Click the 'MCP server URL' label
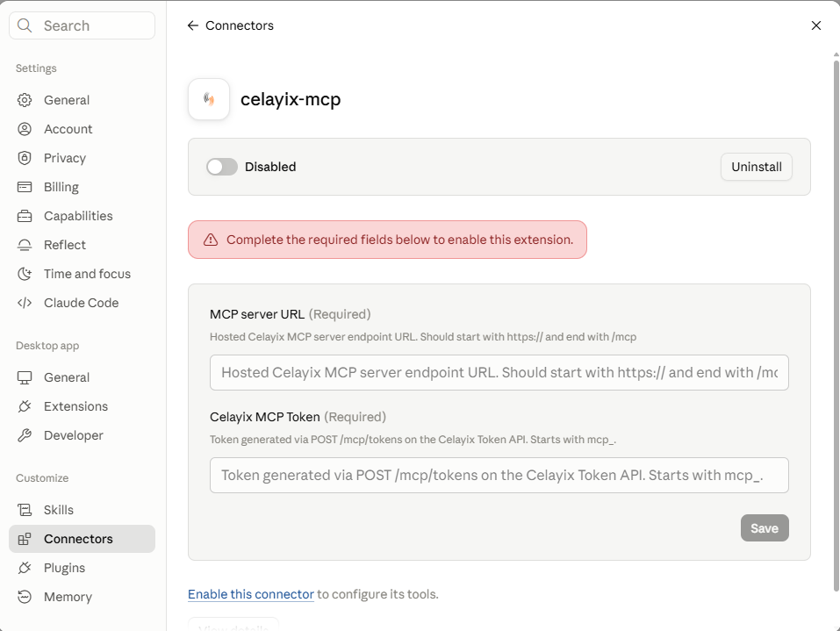Image resolution: width=840 pixels, height=631 pixels. pos(257,314)
